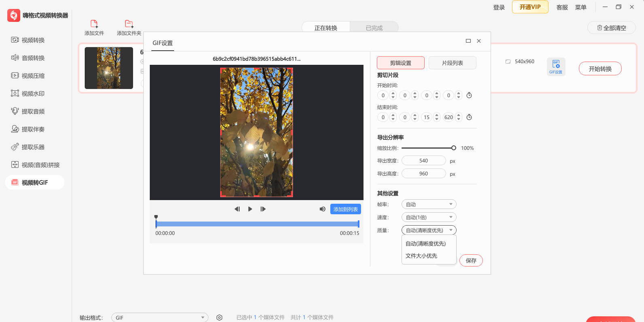This screenshot has height=322, width=644.
Task: Click the Add Folder icon
Action: coord(129,24)
